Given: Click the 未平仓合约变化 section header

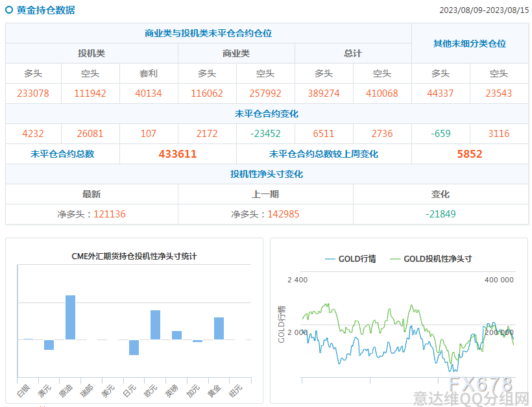Looking at the screenshot, I should (267, 114).
